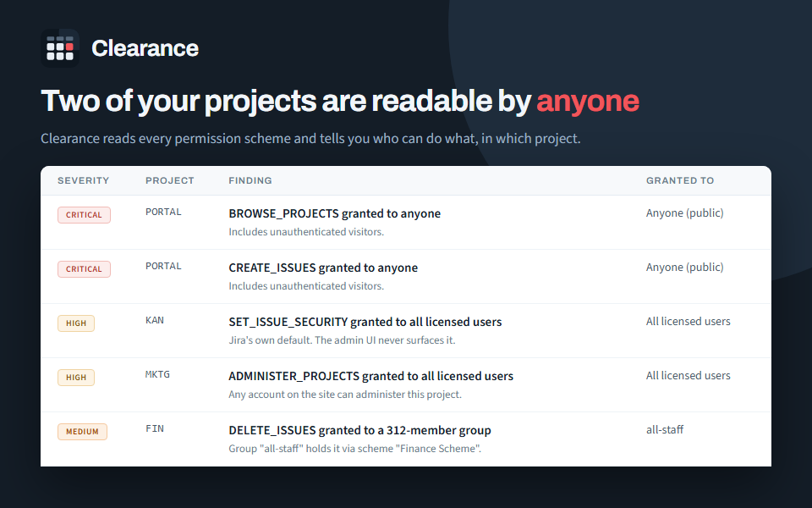Click "Anyone (public)" in the CREATE_ISSUES row

coord(684,267)
